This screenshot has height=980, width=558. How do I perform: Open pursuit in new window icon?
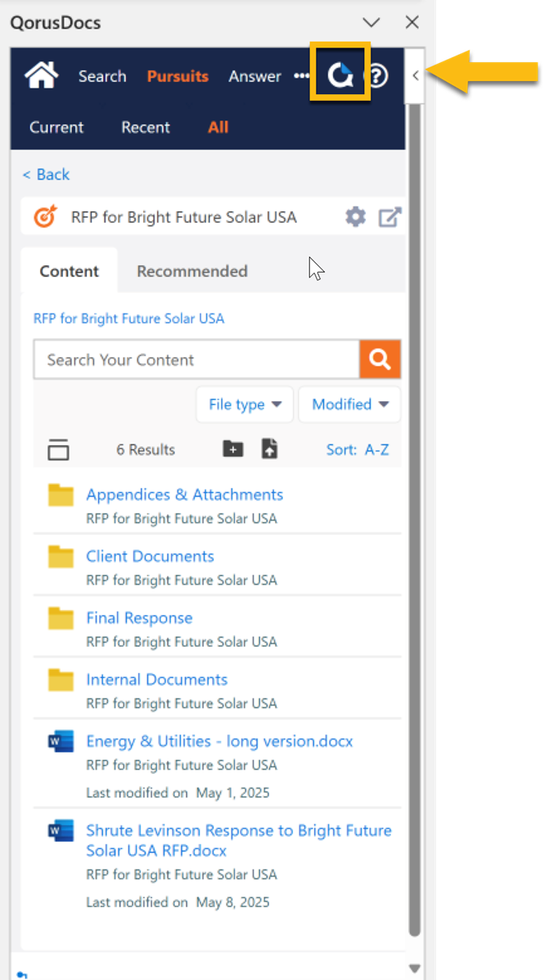(389, 217)
